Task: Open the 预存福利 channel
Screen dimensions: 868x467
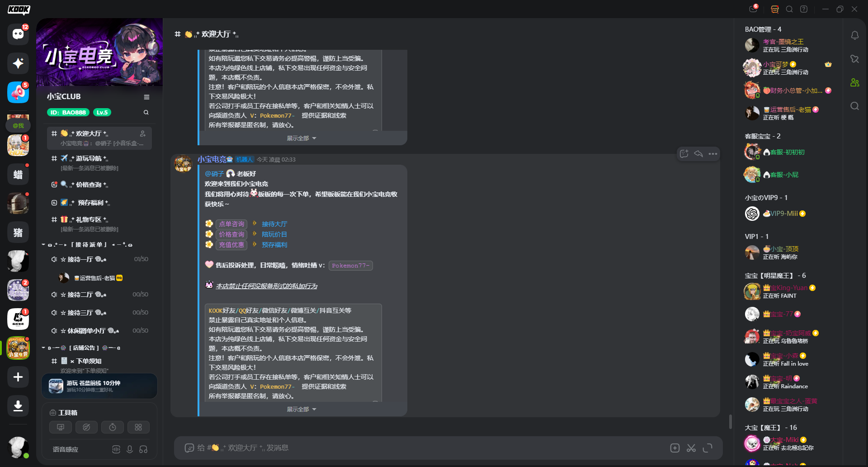Action: pyautogui.click(x=99, y=203)
